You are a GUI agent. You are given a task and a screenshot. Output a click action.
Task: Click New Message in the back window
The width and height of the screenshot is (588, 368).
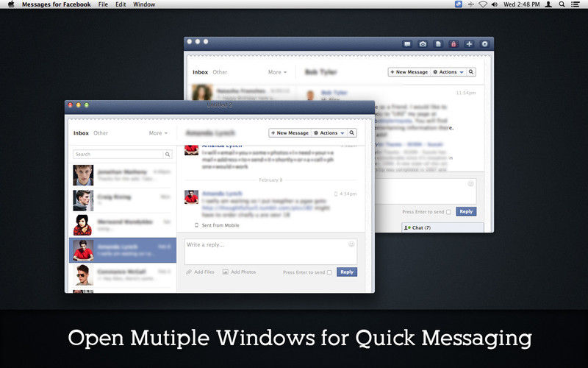click(409, 71)
